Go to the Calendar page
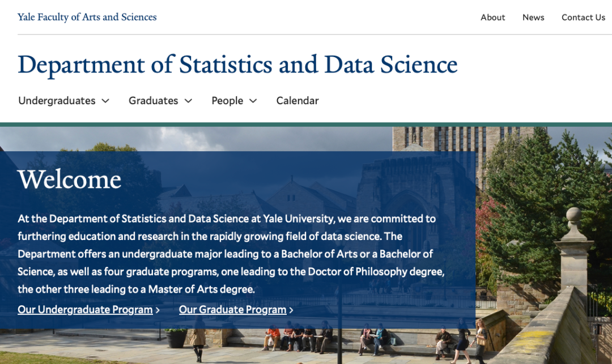Screen dimensions: 612x364 pyautogui.click(x=297, y=101)
